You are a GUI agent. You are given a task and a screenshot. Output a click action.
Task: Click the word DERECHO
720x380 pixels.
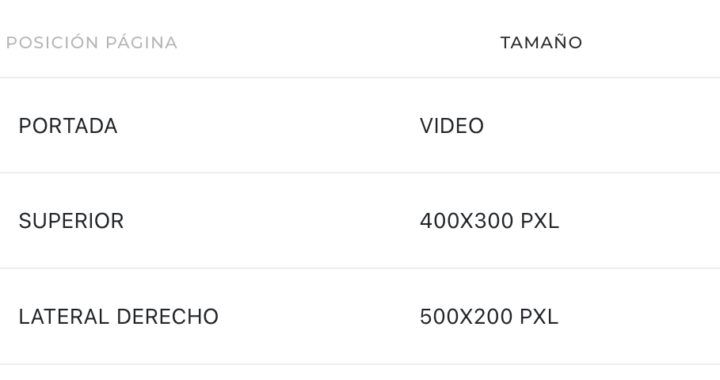[x=168, y=317]
